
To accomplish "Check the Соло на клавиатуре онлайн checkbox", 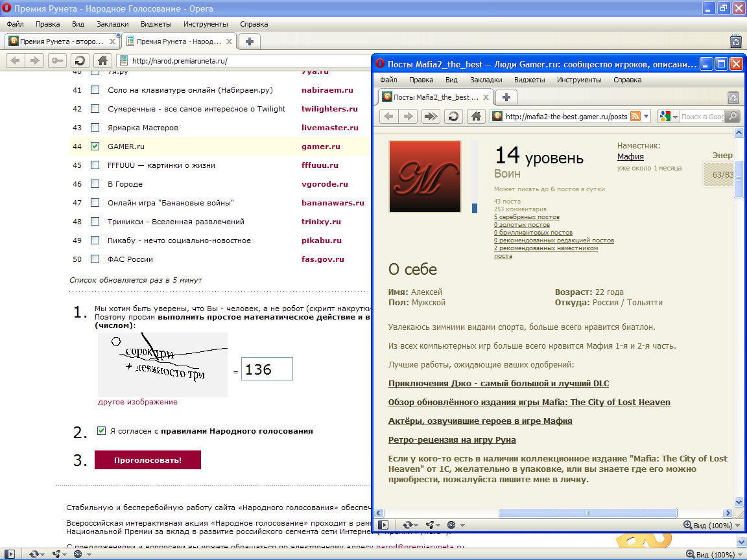I will 95,90.
